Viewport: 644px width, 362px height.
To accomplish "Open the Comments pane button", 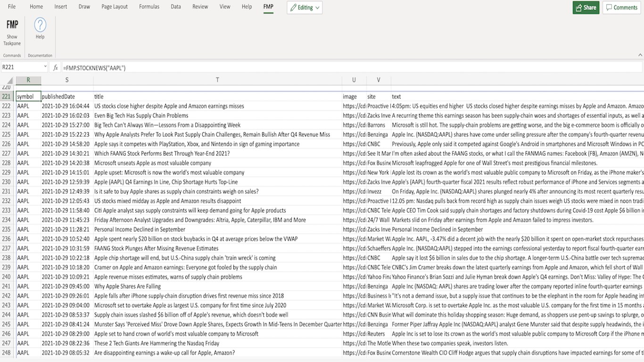I will coord(622,8).
